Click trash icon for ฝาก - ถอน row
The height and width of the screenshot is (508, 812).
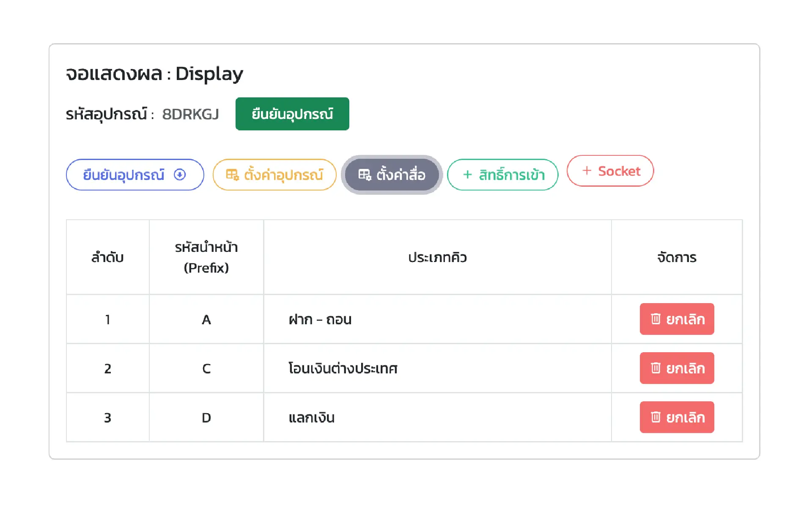point(656,319)
